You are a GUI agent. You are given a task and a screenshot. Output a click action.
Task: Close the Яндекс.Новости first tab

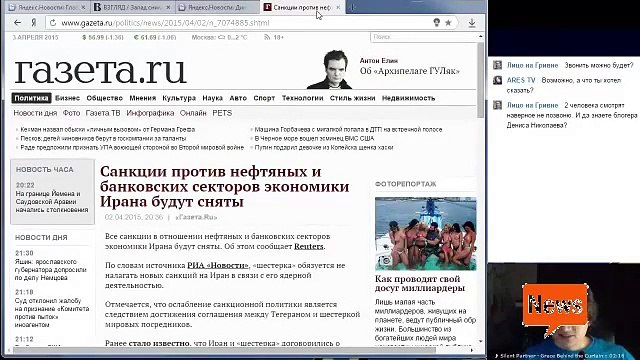coord(83,7)
